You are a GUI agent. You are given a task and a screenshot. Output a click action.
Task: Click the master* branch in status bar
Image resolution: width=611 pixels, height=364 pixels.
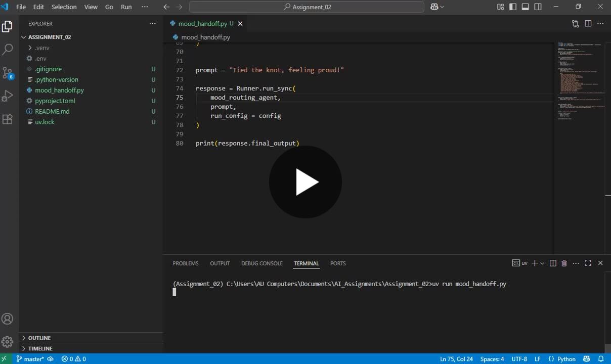coord(30,359)
